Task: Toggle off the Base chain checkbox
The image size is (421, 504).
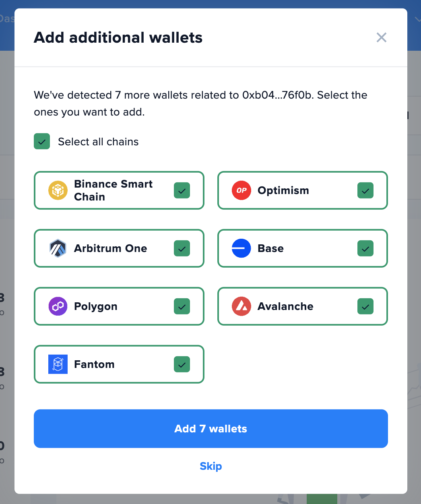Action: click(x=365, y=248)
